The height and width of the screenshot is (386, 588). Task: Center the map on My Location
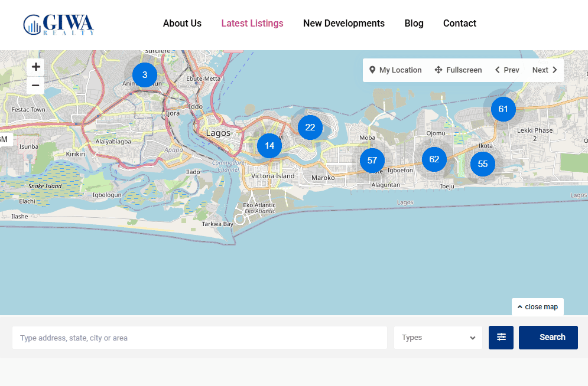pos(395,70)
